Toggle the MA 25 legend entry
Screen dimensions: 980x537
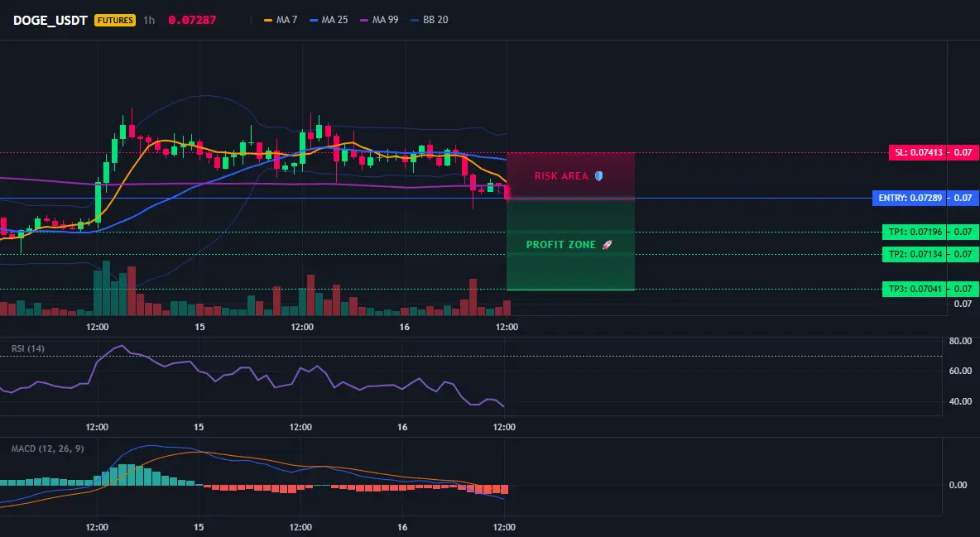click(329, 20)
